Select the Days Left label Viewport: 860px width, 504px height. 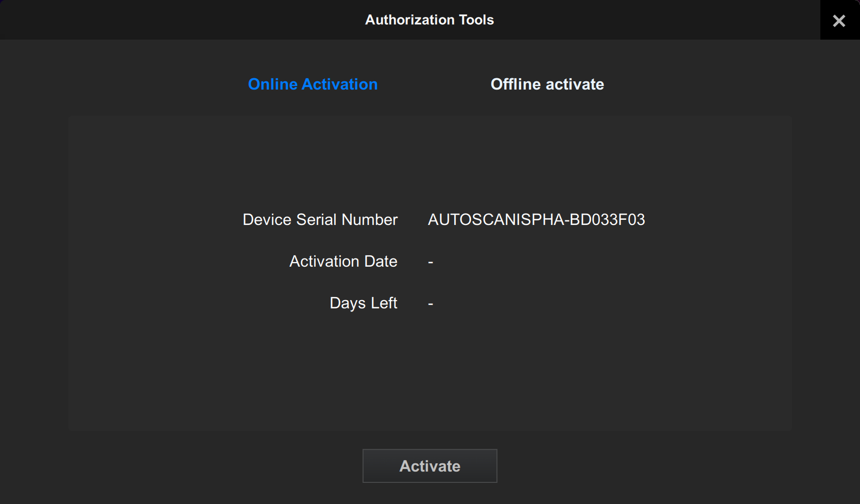click(x=363, y=303)
